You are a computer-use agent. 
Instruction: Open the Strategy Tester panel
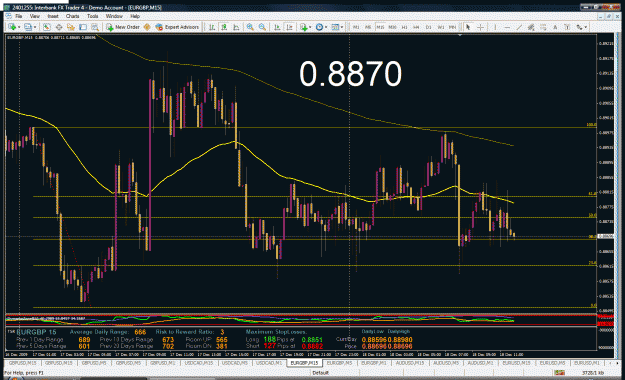tap(95, 27)
